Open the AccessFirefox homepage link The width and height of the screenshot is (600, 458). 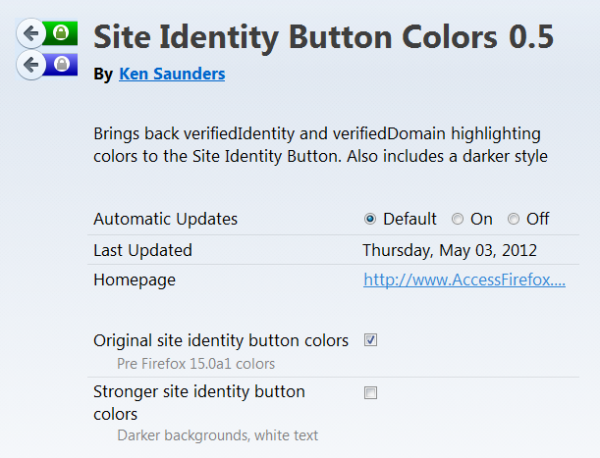point(465,280)
